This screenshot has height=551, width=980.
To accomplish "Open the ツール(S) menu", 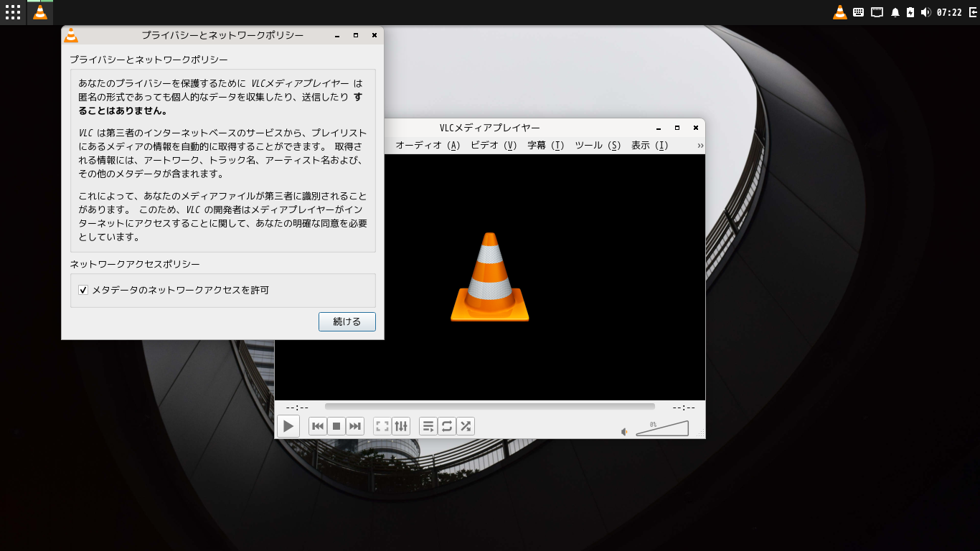I will point(598,146).
